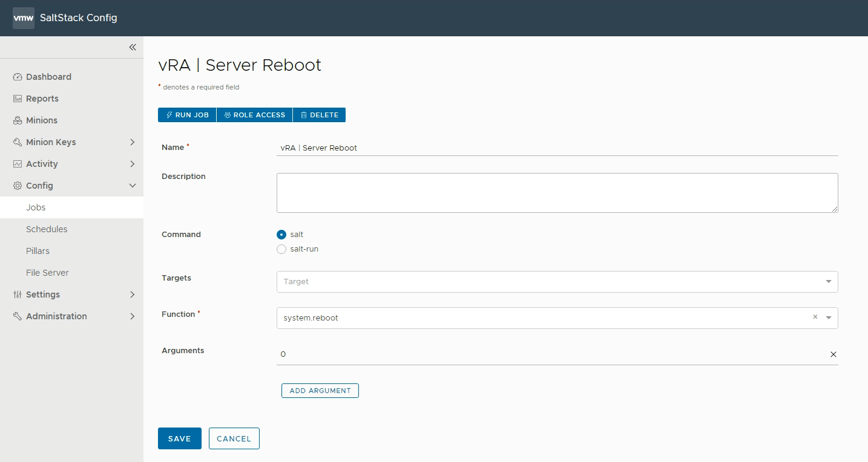Screen dimensions: 868x462
Task: Click the Administration wrench icon
Action: [17, 316]
